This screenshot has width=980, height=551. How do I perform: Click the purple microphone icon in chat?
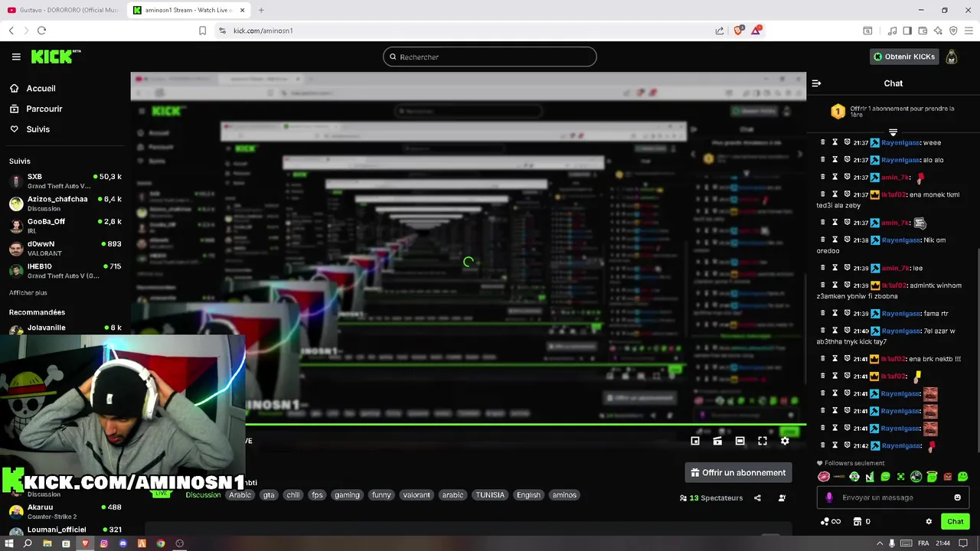(x=829, y=497)
